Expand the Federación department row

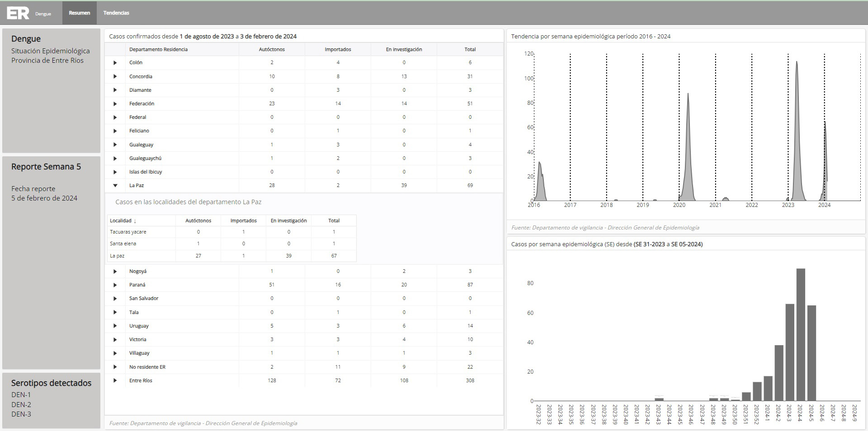115,104
